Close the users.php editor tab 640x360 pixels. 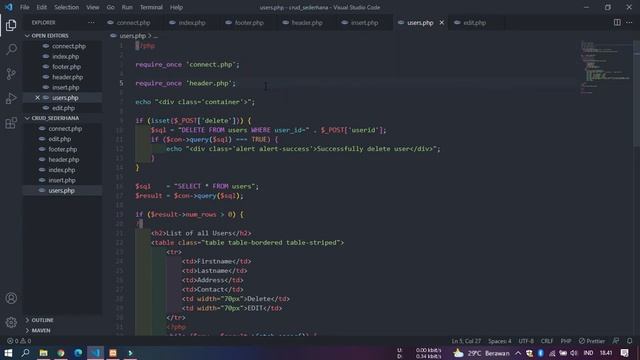coord(442,22)
